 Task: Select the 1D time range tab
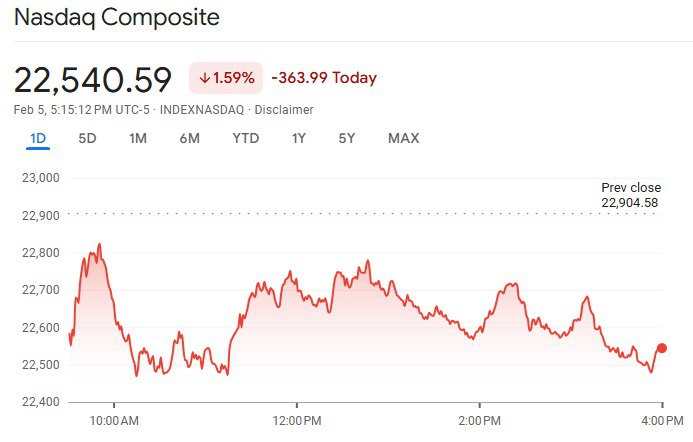click(38, 138)
